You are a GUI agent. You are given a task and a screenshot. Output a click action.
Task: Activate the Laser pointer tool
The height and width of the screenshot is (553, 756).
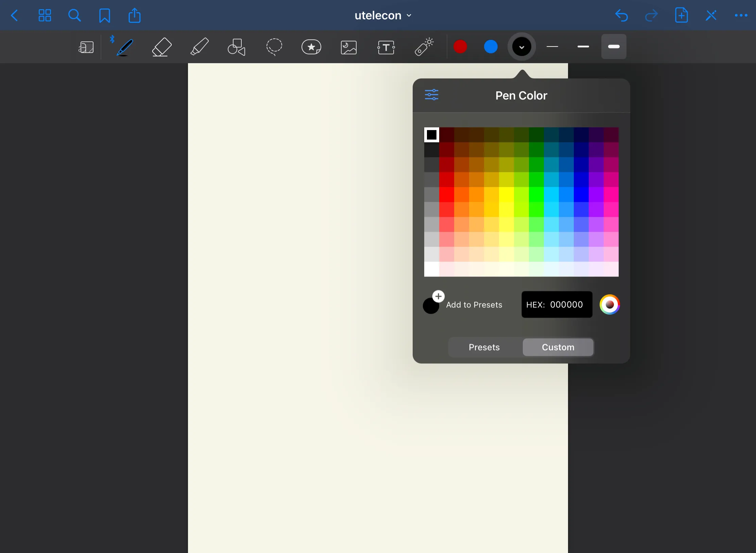click(424, 47)
